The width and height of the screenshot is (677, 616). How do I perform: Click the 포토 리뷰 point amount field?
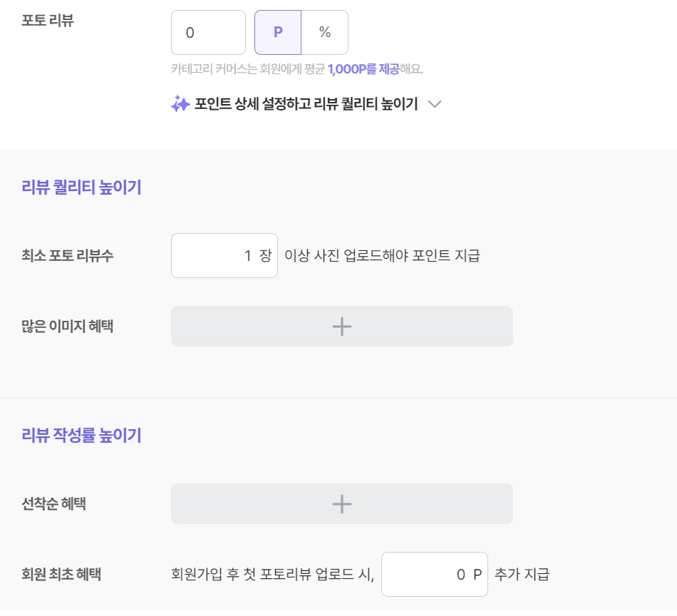click(208, 33)
